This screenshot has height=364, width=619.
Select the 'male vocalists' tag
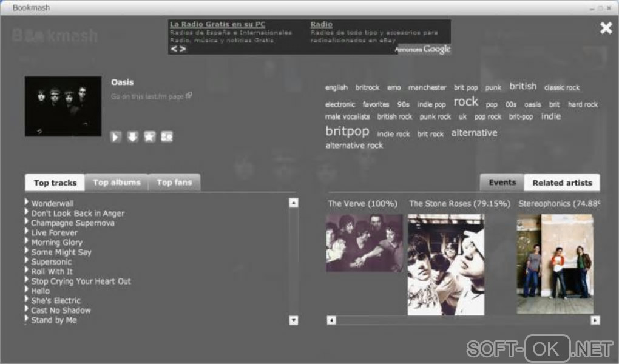pos(347,116)
